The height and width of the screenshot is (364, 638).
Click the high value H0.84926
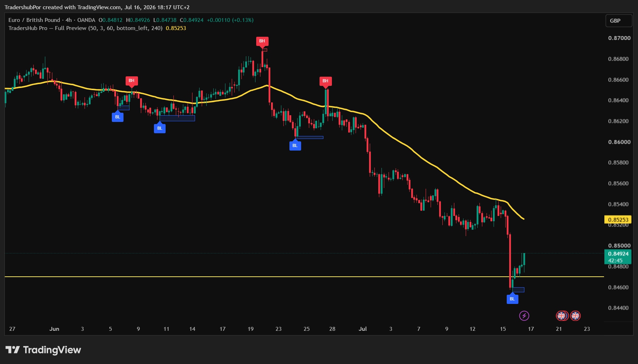[x=138, y=20]
